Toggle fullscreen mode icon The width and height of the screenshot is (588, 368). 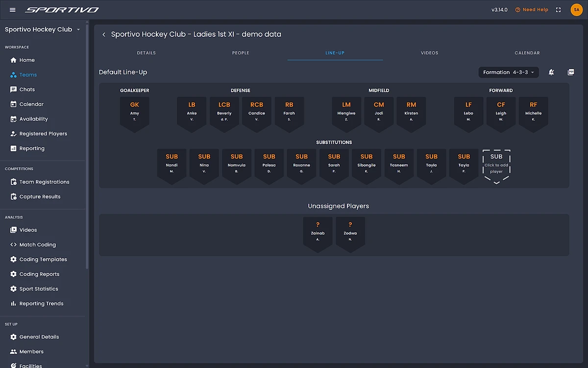[559, 10]
